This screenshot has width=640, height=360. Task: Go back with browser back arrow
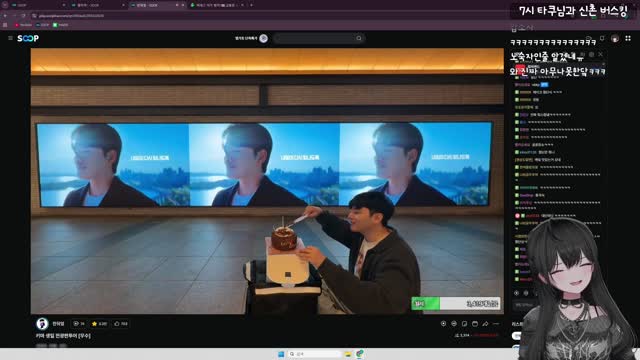click(x=5, y=16)
